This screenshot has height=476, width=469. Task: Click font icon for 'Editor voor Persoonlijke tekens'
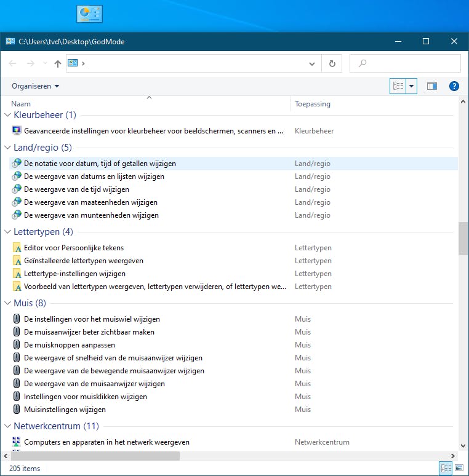17,248
